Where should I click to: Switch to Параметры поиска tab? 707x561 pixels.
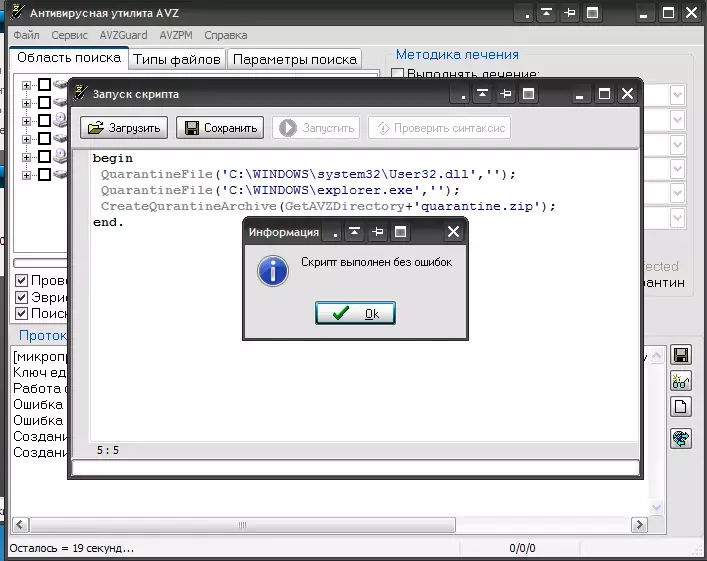295,59
